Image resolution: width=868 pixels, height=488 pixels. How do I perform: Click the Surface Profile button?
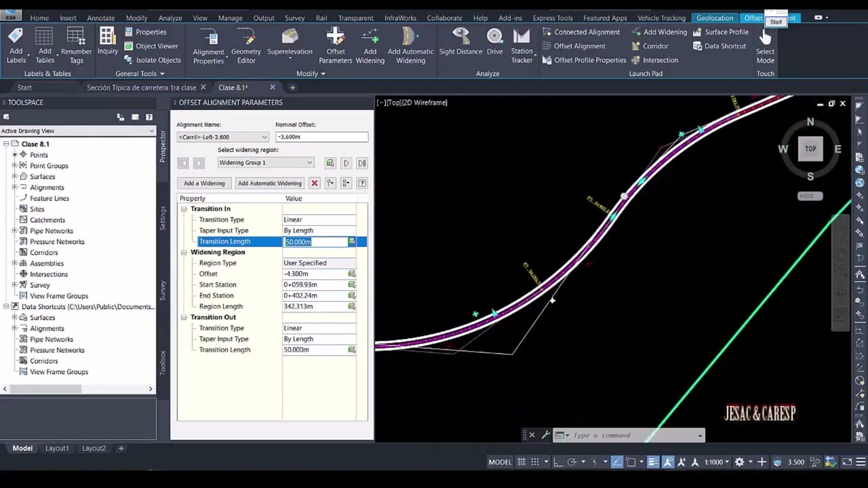(x=721, y=32)
